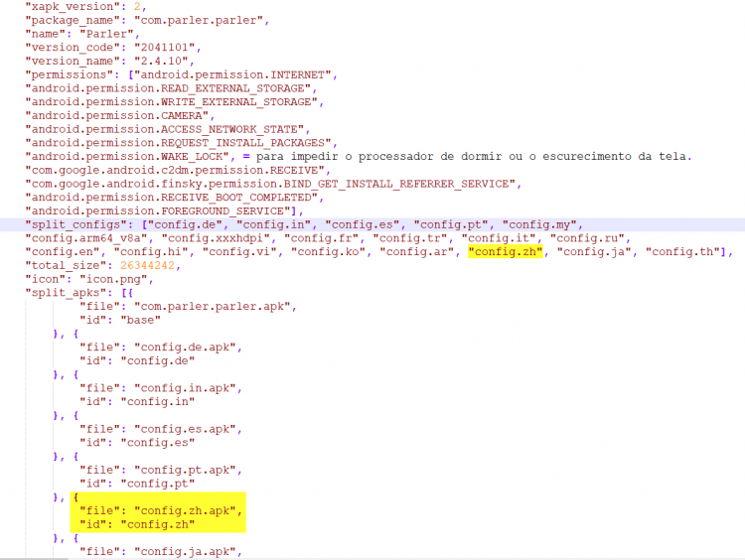Click the "config.tr" entry
Image resolution: width=745 pixels, height=560 pixels.
click(x=409, y=238)
